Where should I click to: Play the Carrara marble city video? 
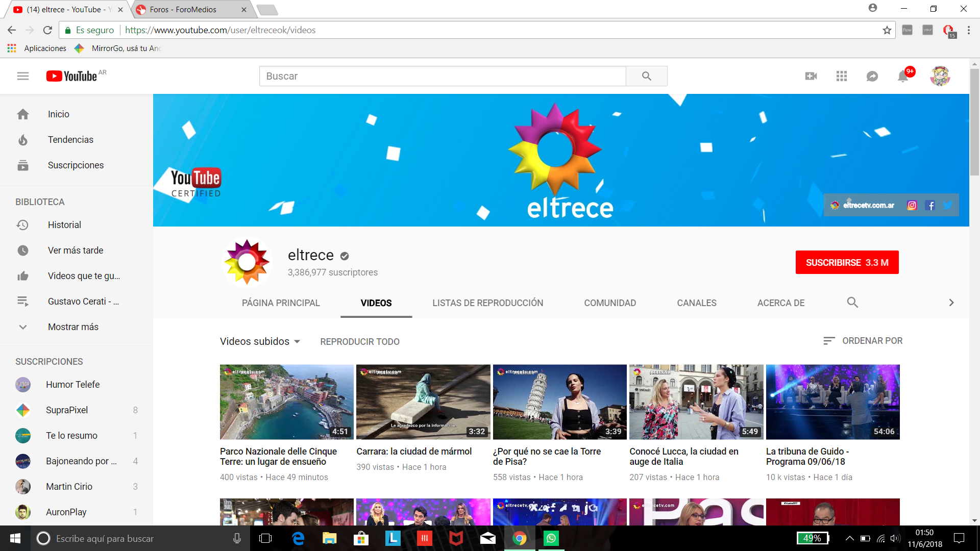tap(423, 402)
